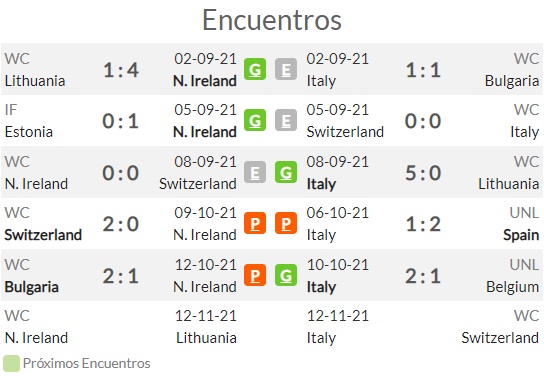Image resolution: width=544 pixels, height=376 pixels.
Task: Select Belgium team name
Action: click(x=512, y=287)
